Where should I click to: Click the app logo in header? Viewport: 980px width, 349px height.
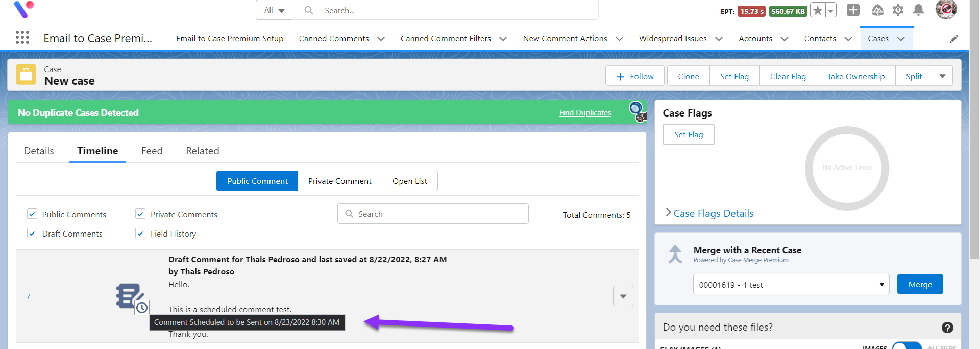pos(23,9)
